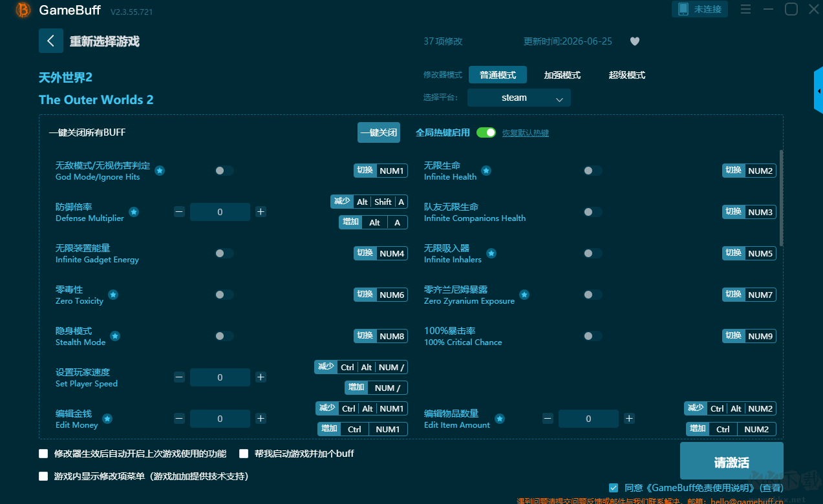Viewport: 823px width, 504px height.
Task: Click the back arrow to reselect game
Action: pyautogui.click(x=51, y=41)
